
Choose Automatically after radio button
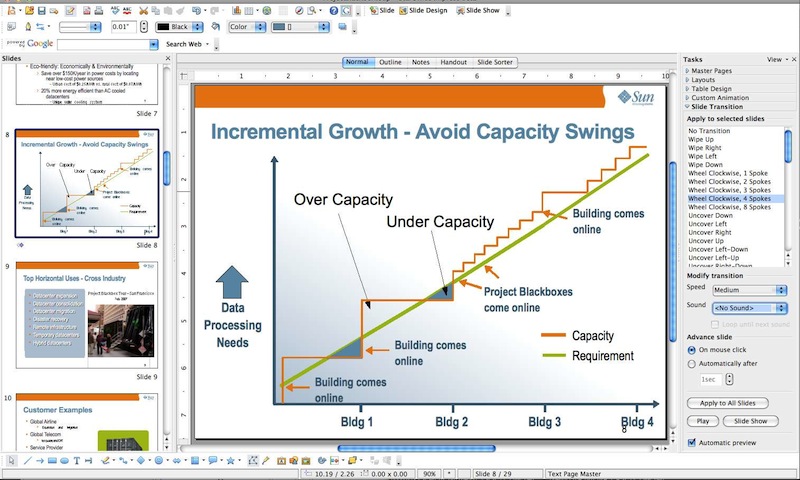coord(692,365)
